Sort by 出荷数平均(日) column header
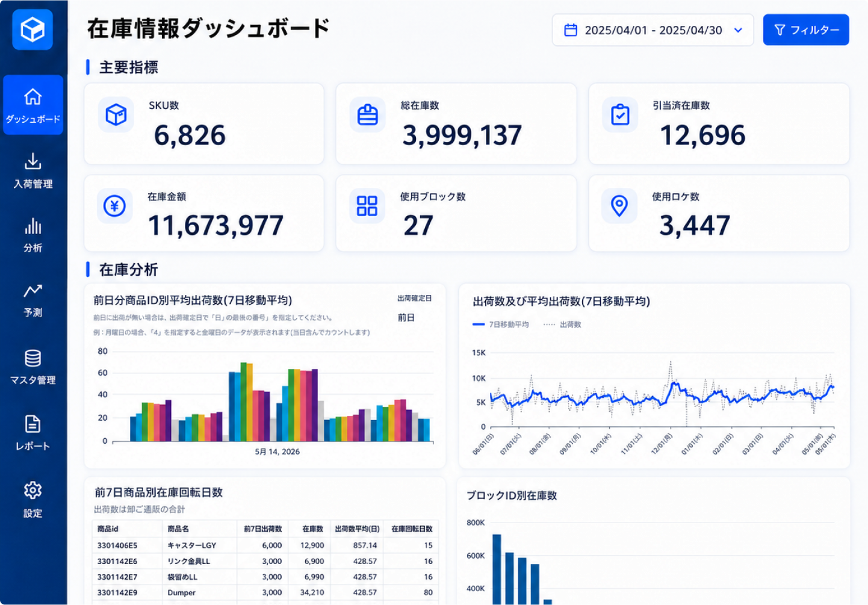This screenshot has width=868, height=605. [x=357, y=529]
